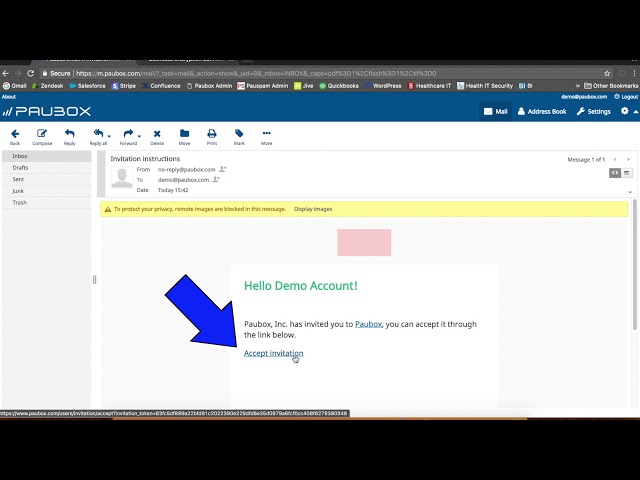Click Display images link
Screen dimensions: 640x480
point(313,209)
